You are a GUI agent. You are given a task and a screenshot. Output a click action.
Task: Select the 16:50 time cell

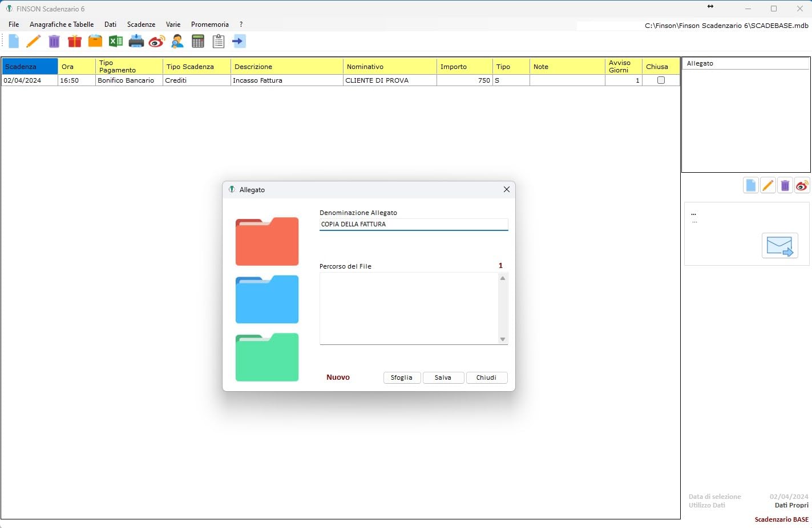point(76,80)
